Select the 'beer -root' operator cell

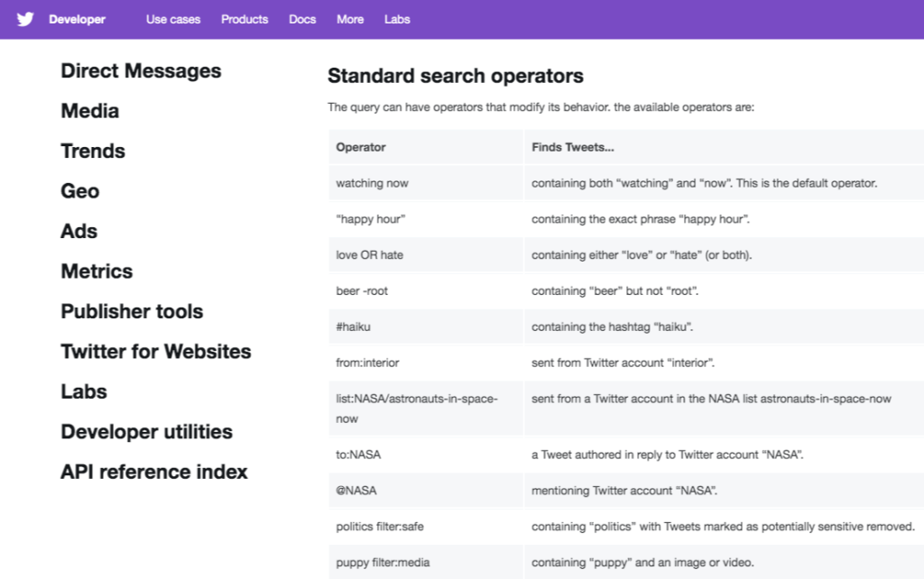pyautogui.click(x=426, y=291)
